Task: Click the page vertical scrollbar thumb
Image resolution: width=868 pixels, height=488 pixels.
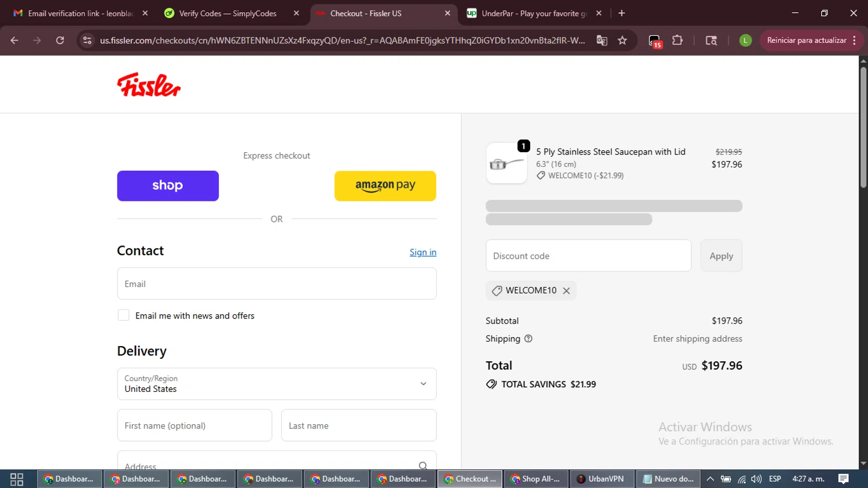Action: point(863,127)
